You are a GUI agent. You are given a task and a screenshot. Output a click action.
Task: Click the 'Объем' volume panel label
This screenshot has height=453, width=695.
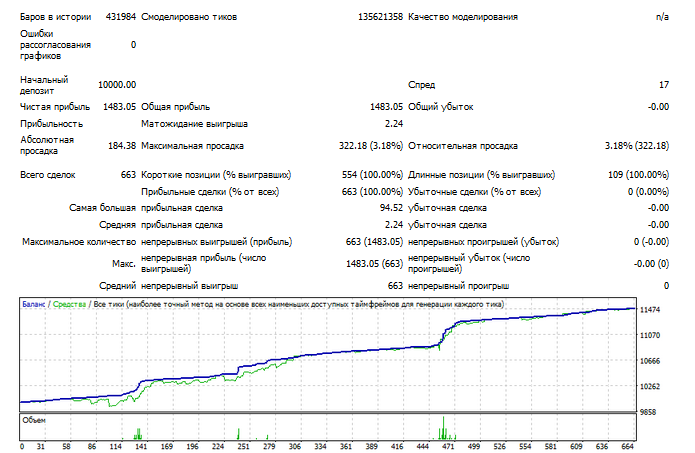[x=34, y=420]
